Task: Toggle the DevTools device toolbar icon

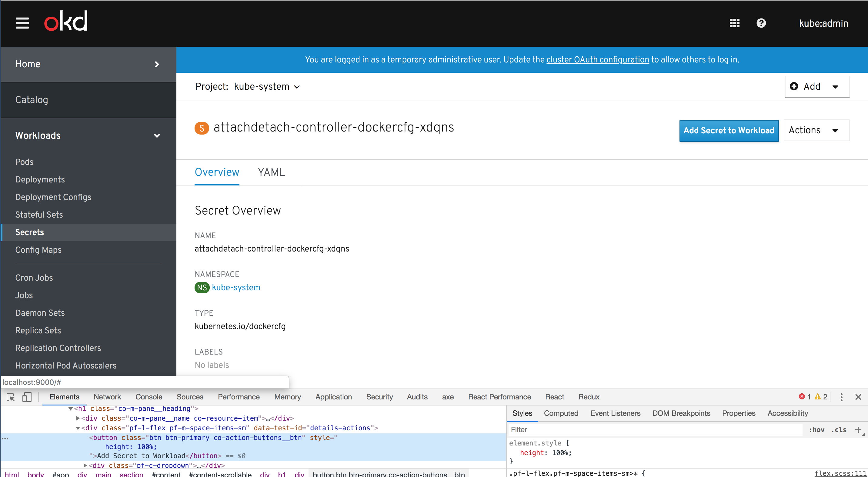Action: coord(27,397)
